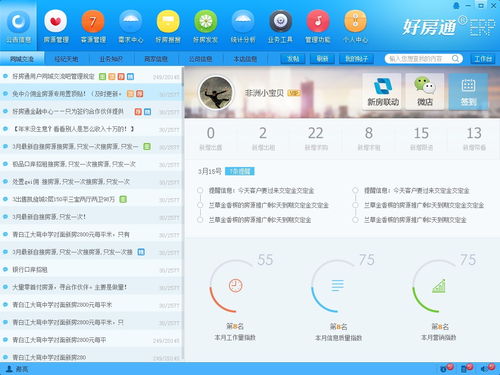Click the 我的帖子 button
The height and width of the screenshot is (375, 500).
click(356, 59)
